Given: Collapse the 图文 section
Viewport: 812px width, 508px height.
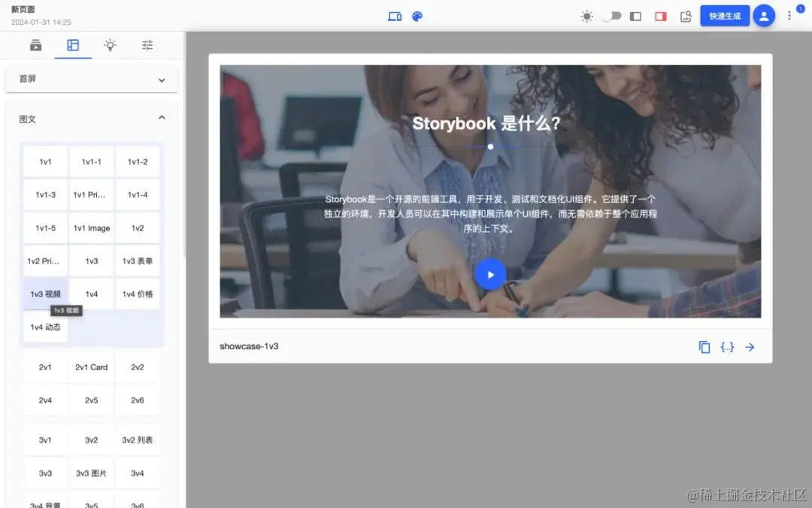Looking at the screenshot, I should (92, 119).
